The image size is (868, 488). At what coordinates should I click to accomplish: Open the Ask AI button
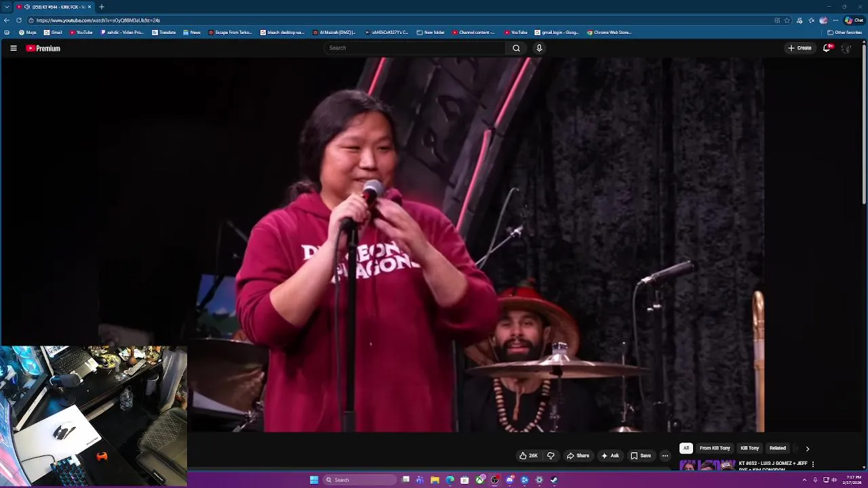pos(610,455)
